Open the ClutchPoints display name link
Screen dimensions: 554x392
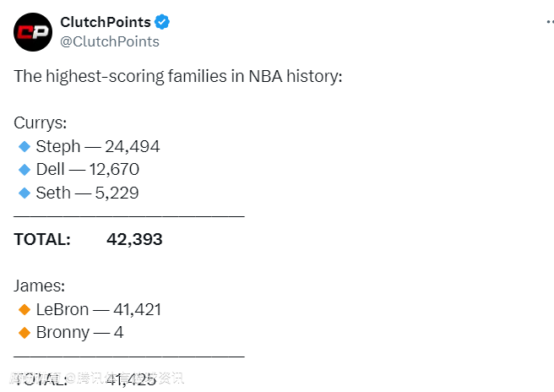(106, 22)
